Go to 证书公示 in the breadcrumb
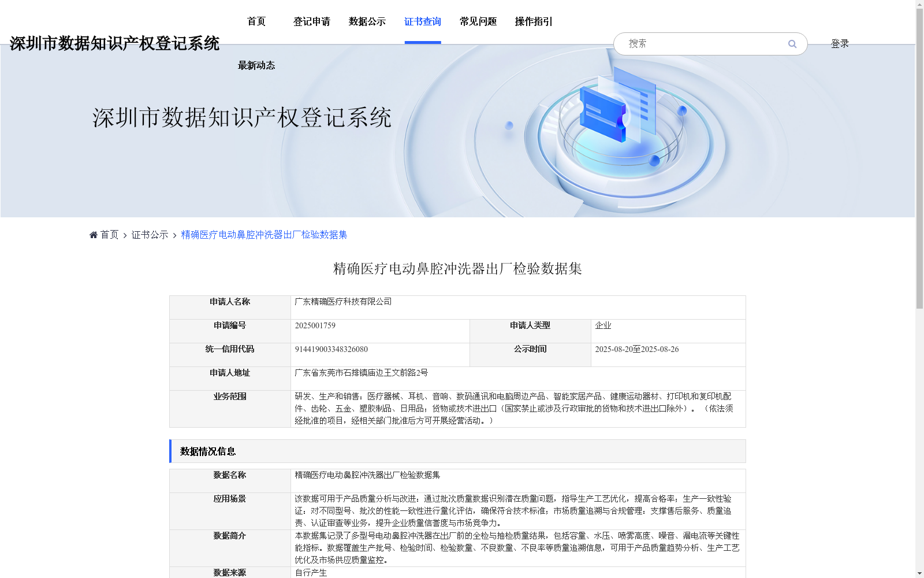Viewport: 924px width, 578px height. pyautogui.click(x=150, y=235)
